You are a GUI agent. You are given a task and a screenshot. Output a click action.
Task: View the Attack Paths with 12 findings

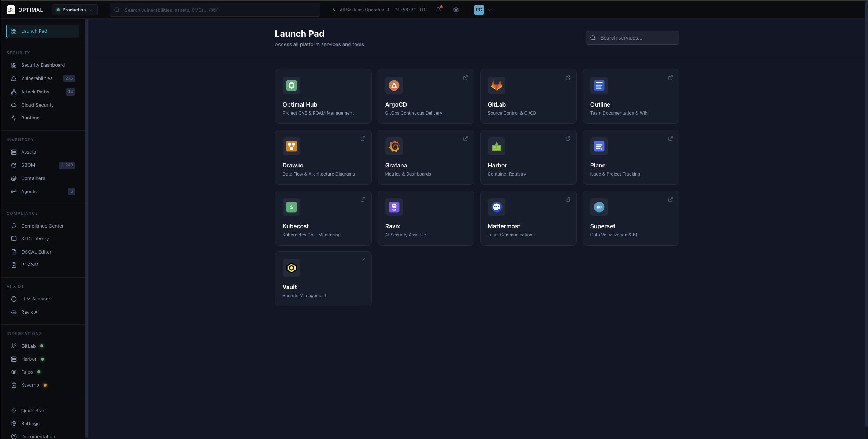(35, 92)
